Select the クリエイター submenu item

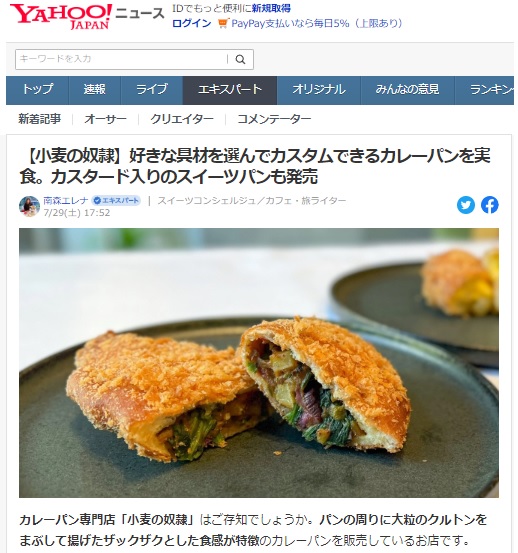coord(182,119)
